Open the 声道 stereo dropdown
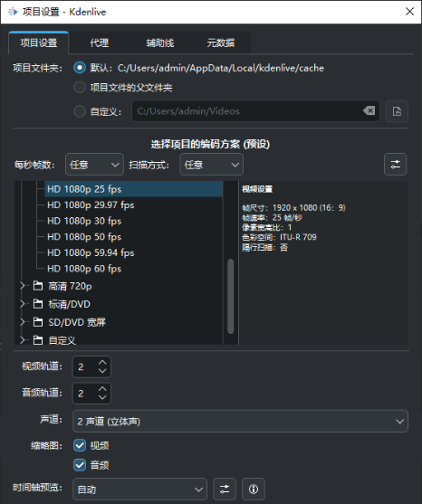 pyautogui.click(x=240, y=421)
